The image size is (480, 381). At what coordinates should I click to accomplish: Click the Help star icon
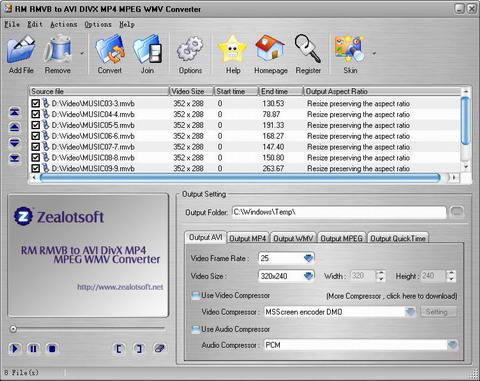(x=233, y=50)
